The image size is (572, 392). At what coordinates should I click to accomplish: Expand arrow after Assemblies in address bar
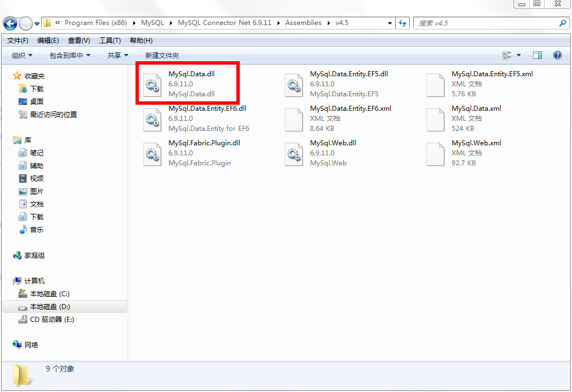pyautogui.click(x=329, y=23)
